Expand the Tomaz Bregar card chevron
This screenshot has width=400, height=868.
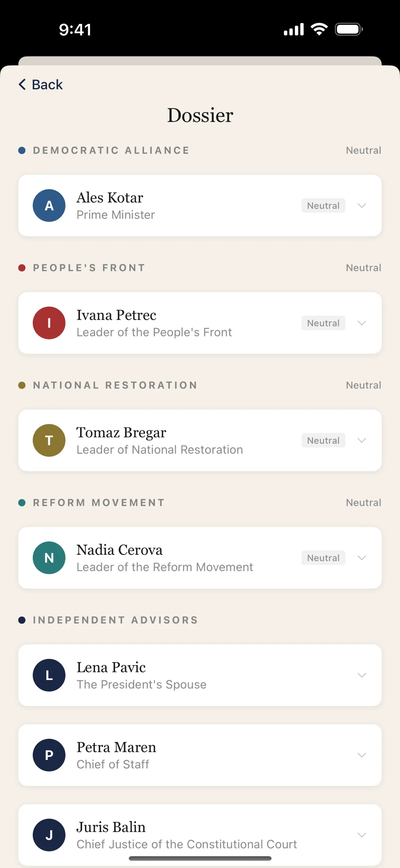362,440
